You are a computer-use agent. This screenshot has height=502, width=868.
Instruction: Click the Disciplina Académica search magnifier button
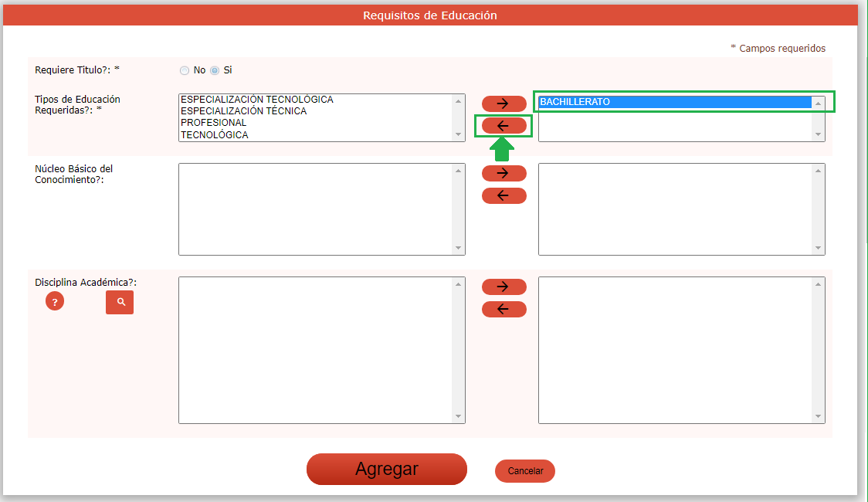120,302
